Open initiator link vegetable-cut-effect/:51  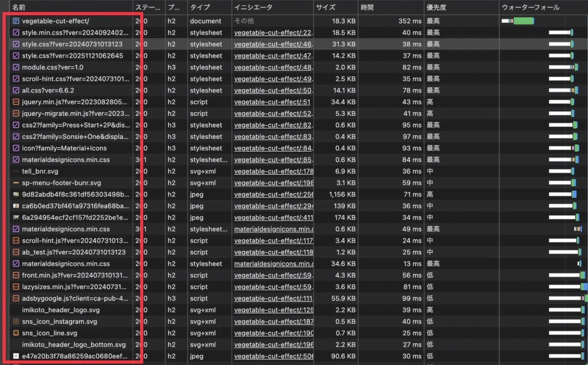pos(272,102)
